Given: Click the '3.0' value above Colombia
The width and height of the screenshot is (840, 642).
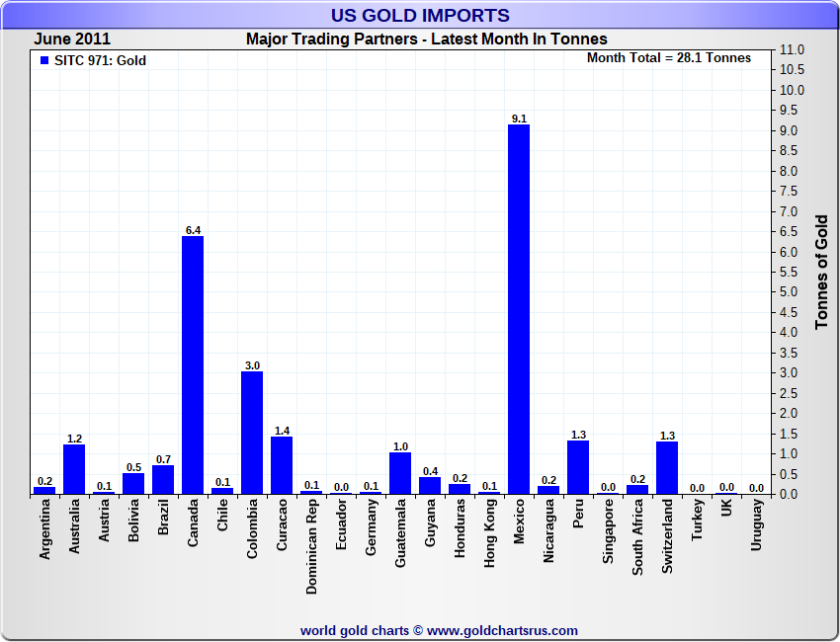Looking at the screenshot, I should click(x=252, y=365).
